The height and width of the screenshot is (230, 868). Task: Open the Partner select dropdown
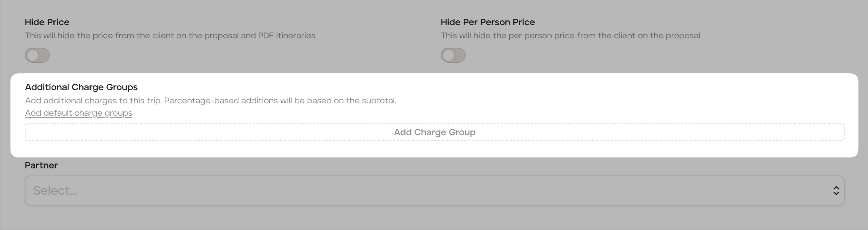click(434, 191)
